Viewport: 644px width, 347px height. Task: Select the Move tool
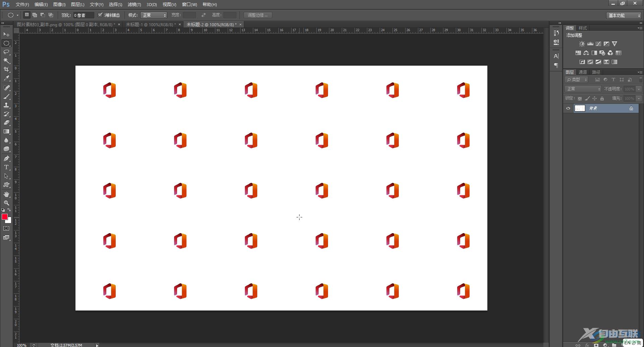[6, 34]
